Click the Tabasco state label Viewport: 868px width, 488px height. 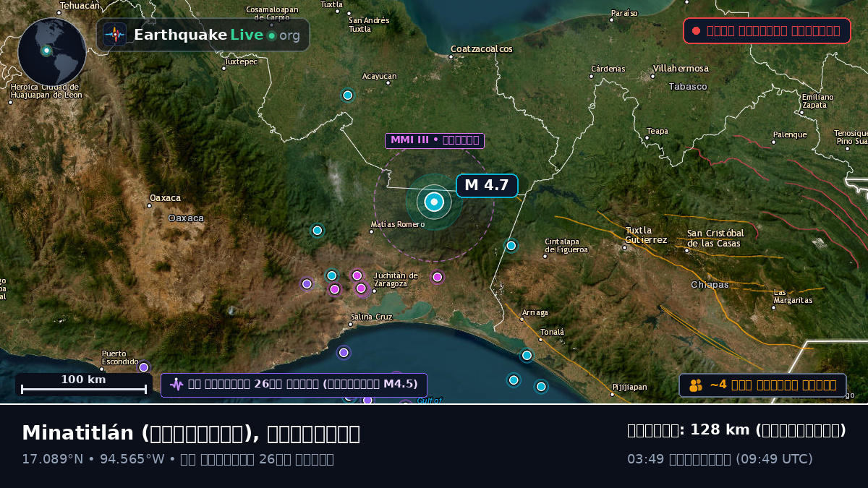[688, 87]
